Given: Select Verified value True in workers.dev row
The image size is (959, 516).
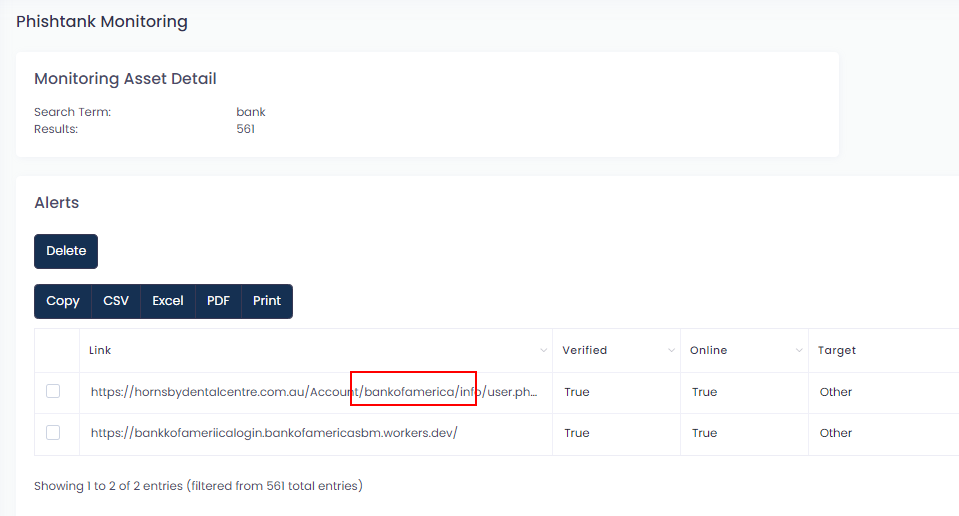Looking at the screenshot, I should [577, 433].
